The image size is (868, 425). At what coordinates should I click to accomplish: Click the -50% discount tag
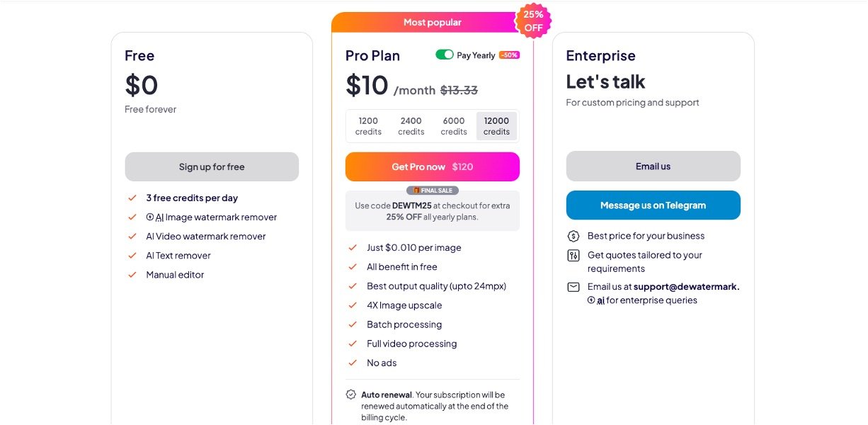[x=509, y=55]
